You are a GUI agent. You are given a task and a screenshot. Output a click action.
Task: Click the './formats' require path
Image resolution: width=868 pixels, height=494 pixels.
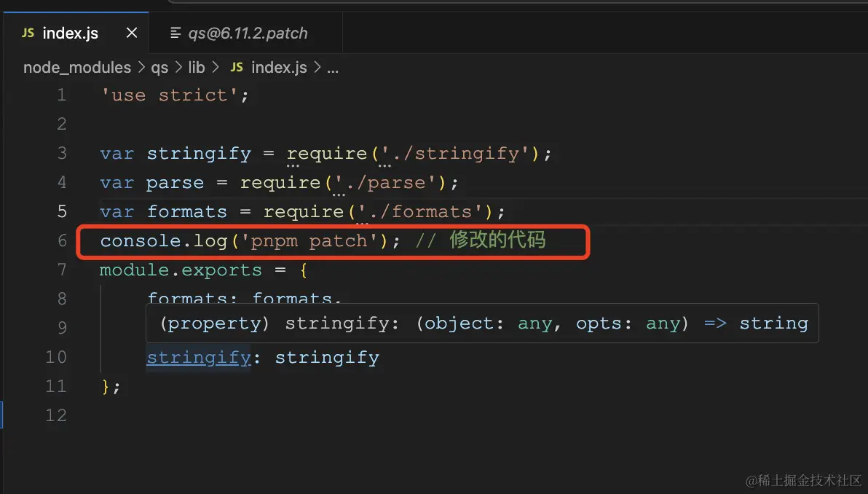[x=422, y=211]
